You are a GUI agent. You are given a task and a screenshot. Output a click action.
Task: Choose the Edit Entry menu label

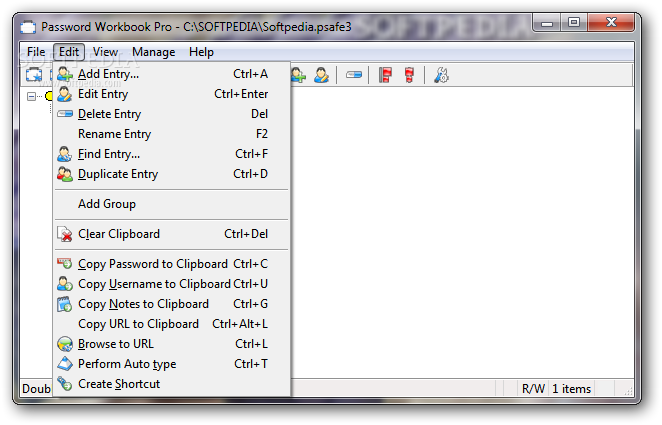103,94
